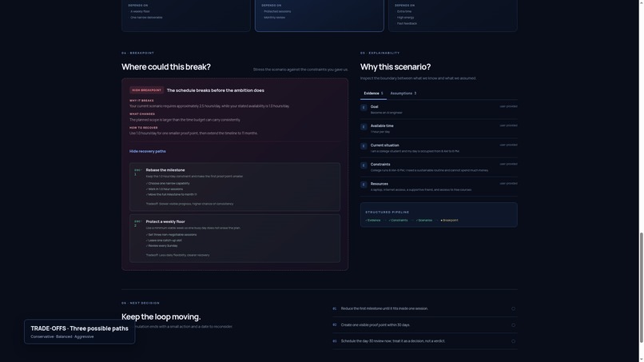This screenshot has height=362, width=644.
Task: Switch to the Evidence tab
Action: coord(373,93)
